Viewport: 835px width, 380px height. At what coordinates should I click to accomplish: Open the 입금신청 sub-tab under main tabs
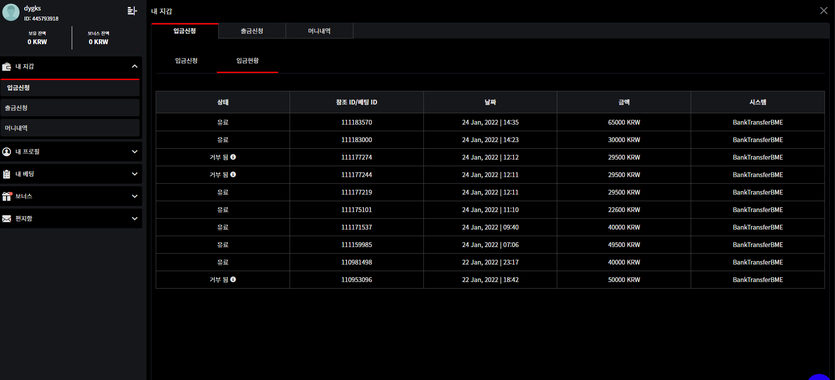tap(186, 61)
